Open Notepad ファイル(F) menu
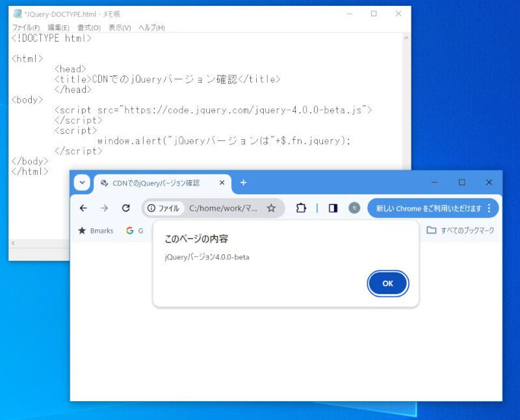The image size is (520, 420). (26, 27)
